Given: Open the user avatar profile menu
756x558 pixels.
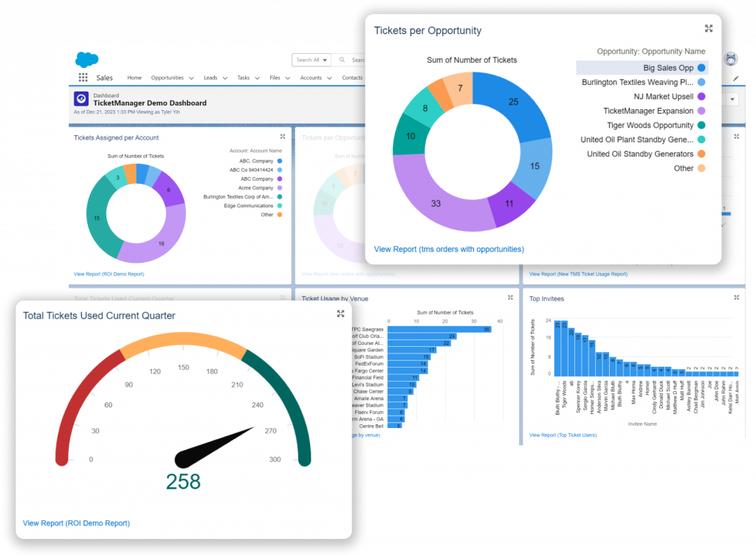Looking at the screenshot, I should (x=731, y=59).
